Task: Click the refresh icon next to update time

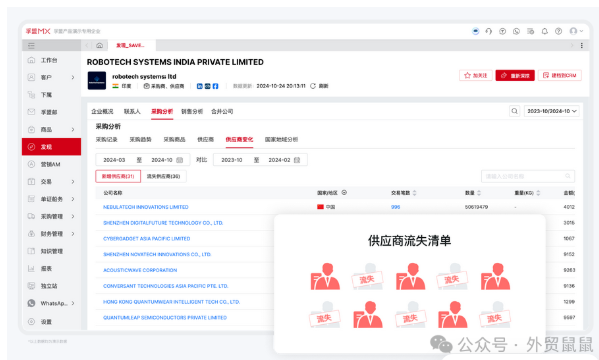Action: (313, 86)
